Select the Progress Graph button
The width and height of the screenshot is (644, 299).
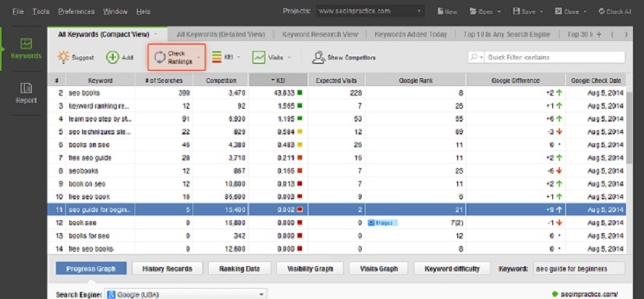91,268
